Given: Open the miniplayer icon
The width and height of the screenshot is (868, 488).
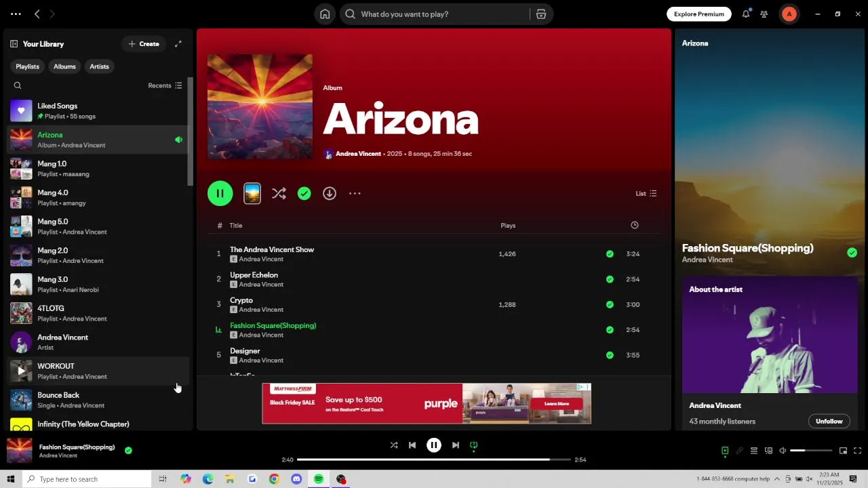Looking at the screenshot, I should (843, 451).
